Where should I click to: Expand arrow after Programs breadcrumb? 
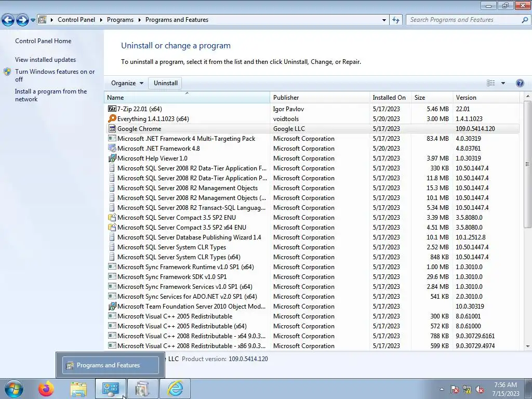139,20
